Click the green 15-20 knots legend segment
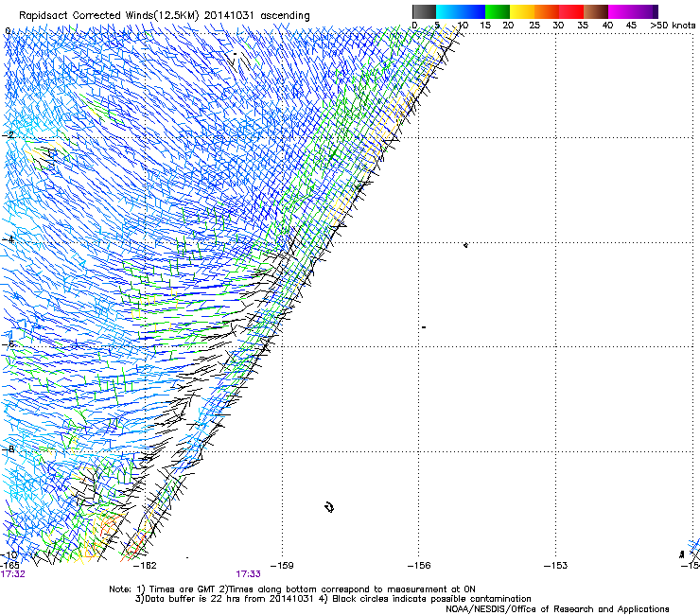 click(498, 11)
